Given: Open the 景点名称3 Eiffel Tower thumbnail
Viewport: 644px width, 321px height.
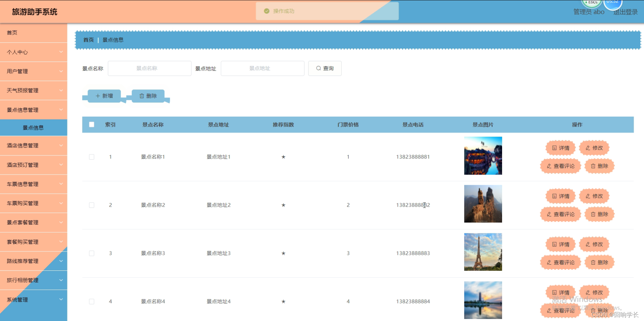Looking at the screenshot, I should tap(483, 252).
